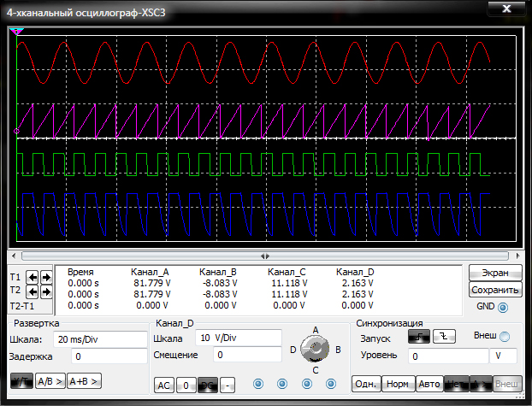Click the Канал_C column header
The height and width of the screenshot is (406, 532).
point(287,272)
